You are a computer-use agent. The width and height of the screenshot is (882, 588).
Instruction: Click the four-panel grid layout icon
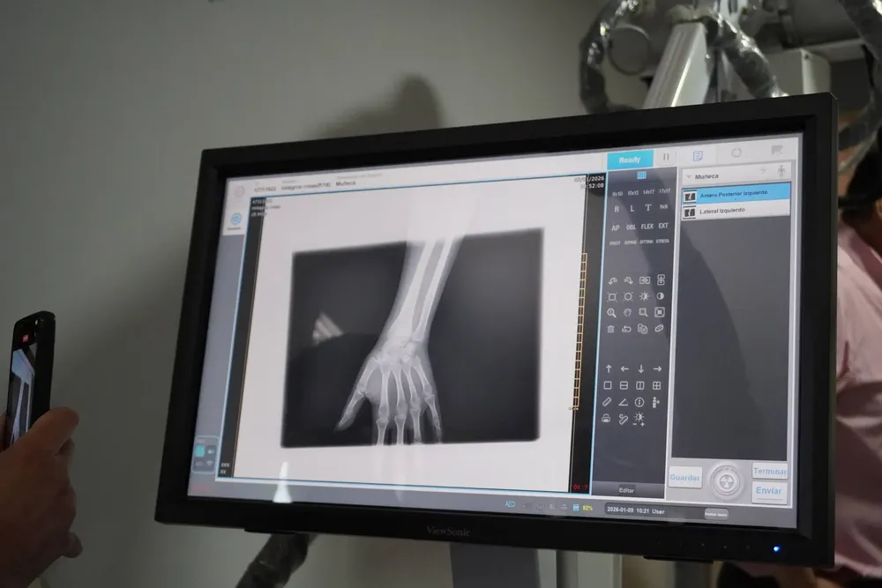[657, 385]
